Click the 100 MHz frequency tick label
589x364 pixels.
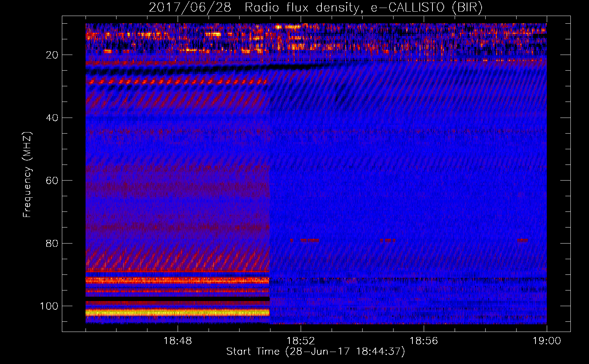click(x=49, y=306)
